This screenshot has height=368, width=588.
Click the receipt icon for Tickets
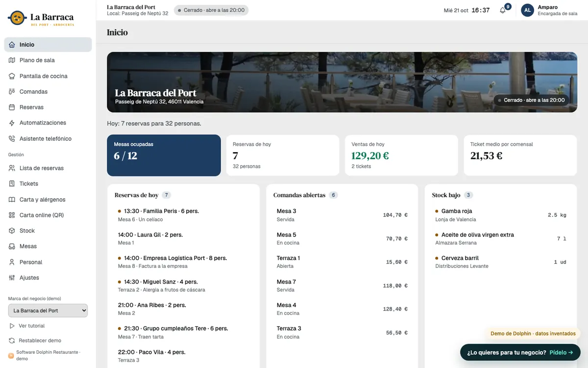12,184
